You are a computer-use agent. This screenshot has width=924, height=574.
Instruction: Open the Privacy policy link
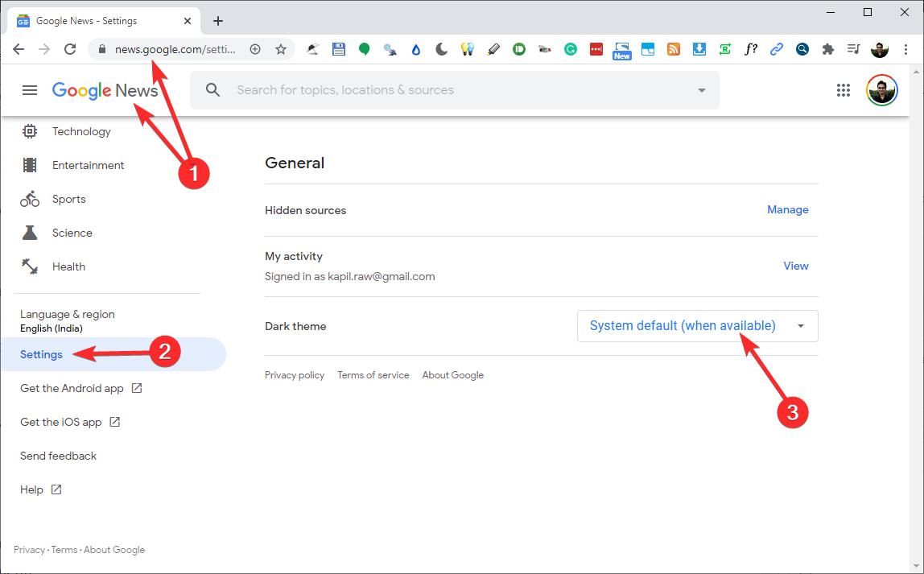[295, 375]
